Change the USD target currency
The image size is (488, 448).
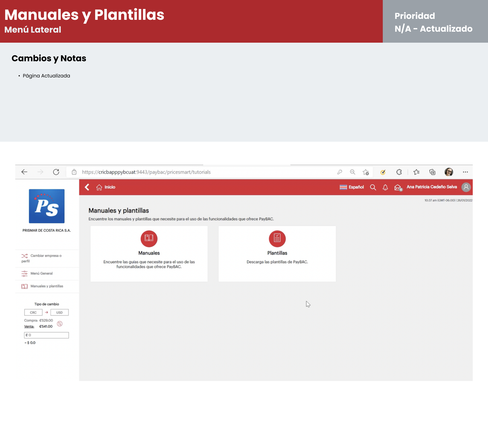pos(59,312)
